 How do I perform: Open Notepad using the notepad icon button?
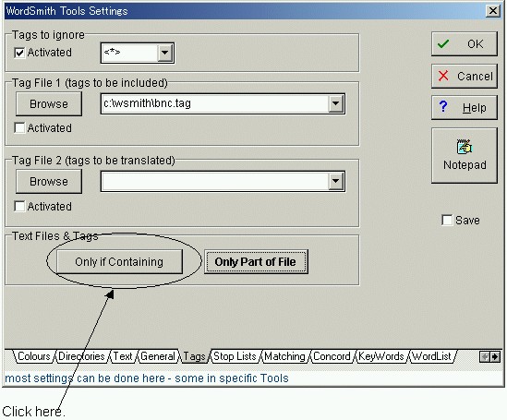[465, 156]
